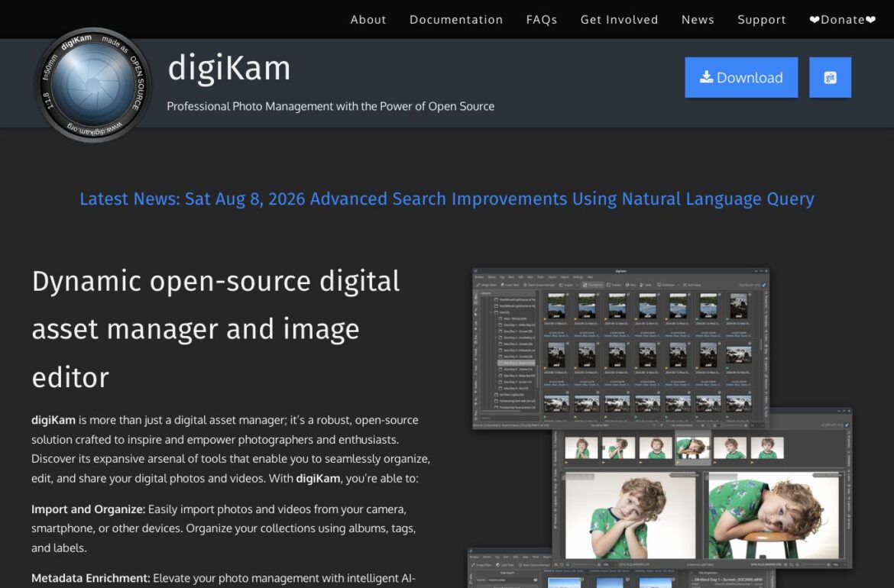This screenshot has width=894, height=588.
Task: Click the digiKam camera lens logo
Action: [93, 85]
